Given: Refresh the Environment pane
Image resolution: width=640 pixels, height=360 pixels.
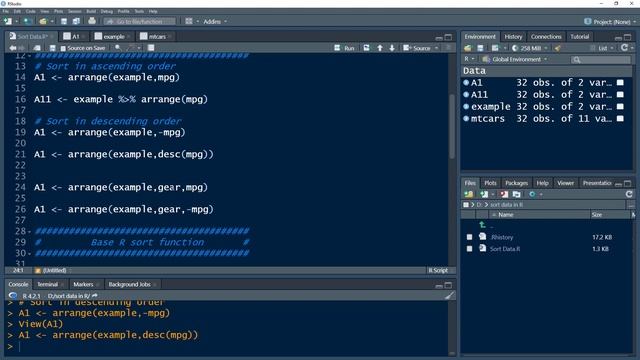Looking at the screenshot, I should click(624, 48).
